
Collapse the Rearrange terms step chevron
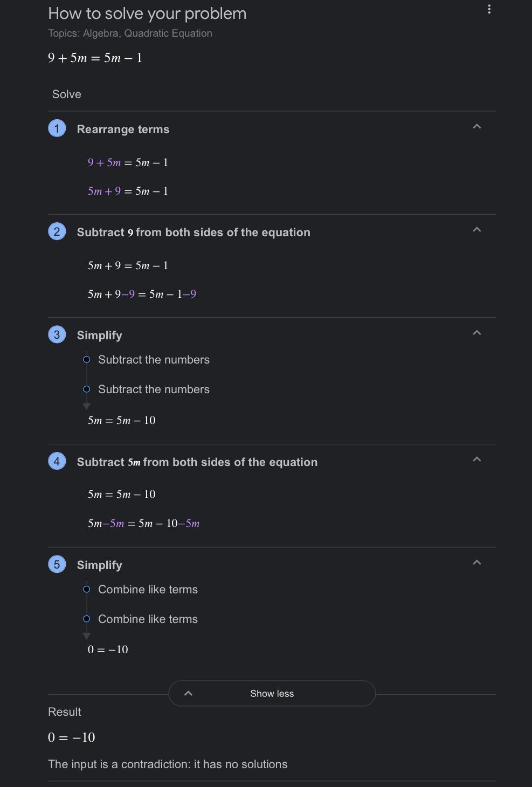click(476, 127)
